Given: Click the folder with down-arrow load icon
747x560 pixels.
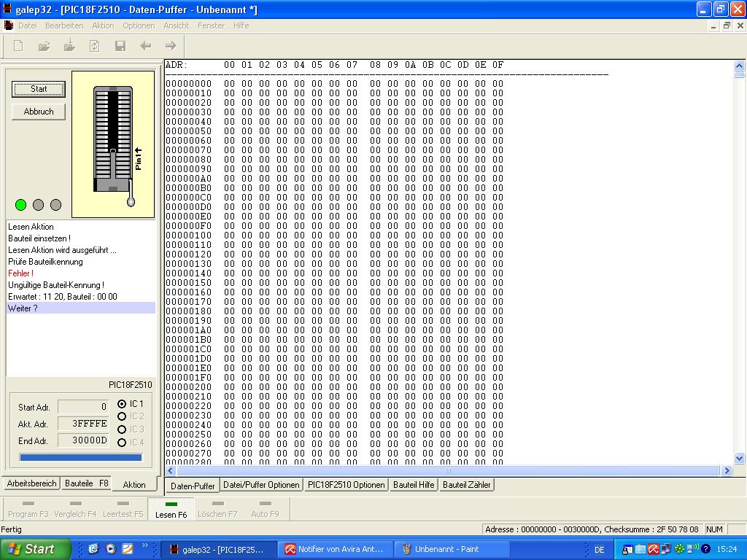Looking at the screenshot, I should (69, 45).
